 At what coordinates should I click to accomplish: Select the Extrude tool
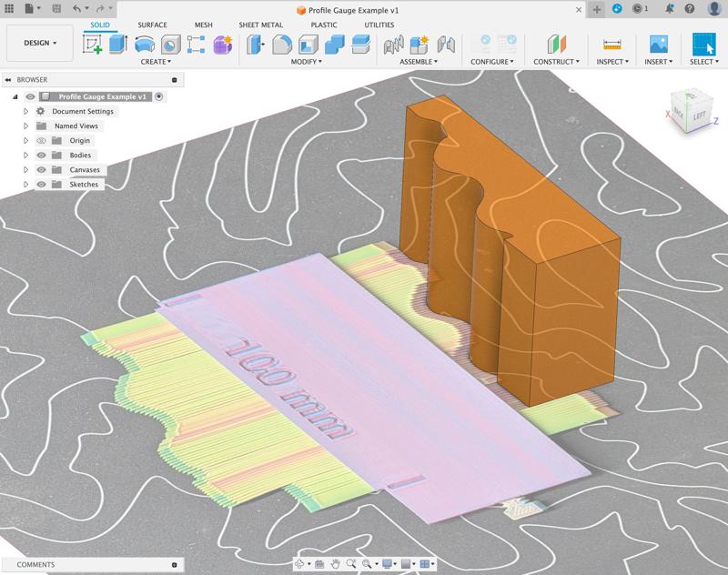115,44
